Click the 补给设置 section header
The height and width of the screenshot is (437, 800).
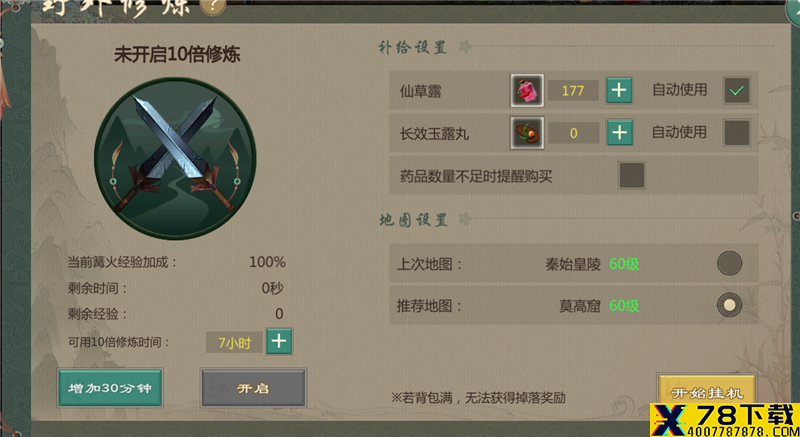tap(413, 47)
